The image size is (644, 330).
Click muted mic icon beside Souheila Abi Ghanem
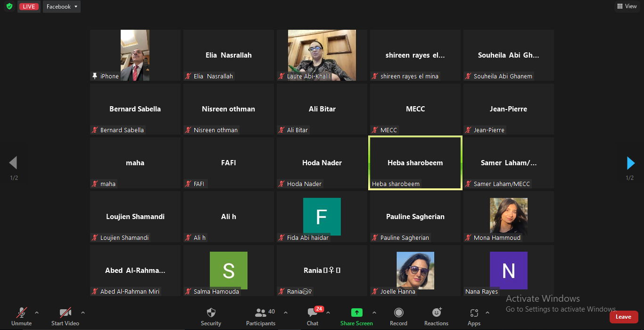pos(468,76)
